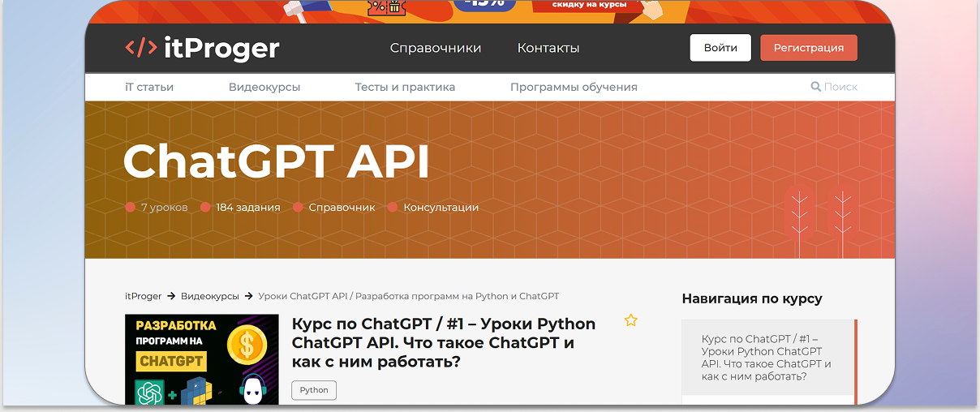Open Видеокурсы navigation item

point(264,87)
